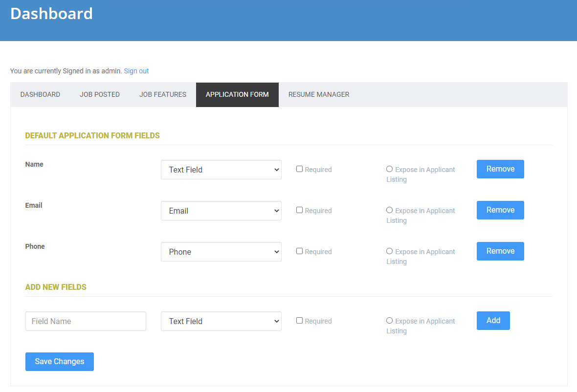Viewport: 577px width, 392px height.
Task: Check Required for the new field
Action: click(x=299, y=321)
